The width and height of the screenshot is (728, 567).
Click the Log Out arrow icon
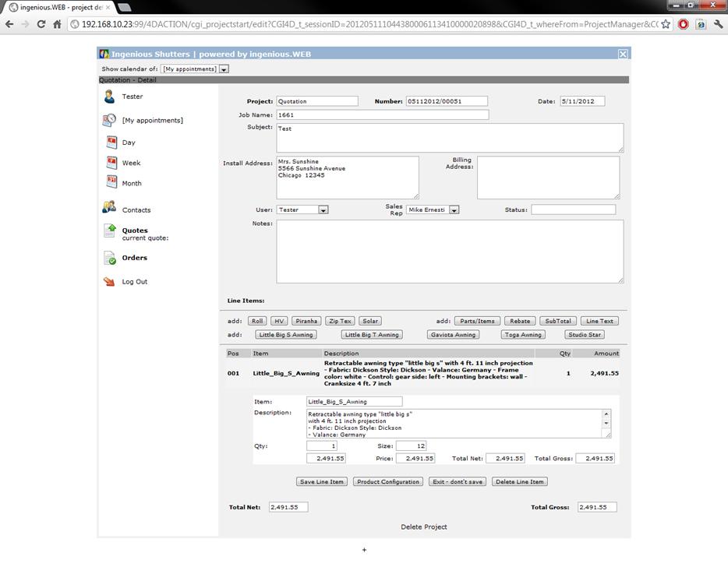(x=110, y=281)
